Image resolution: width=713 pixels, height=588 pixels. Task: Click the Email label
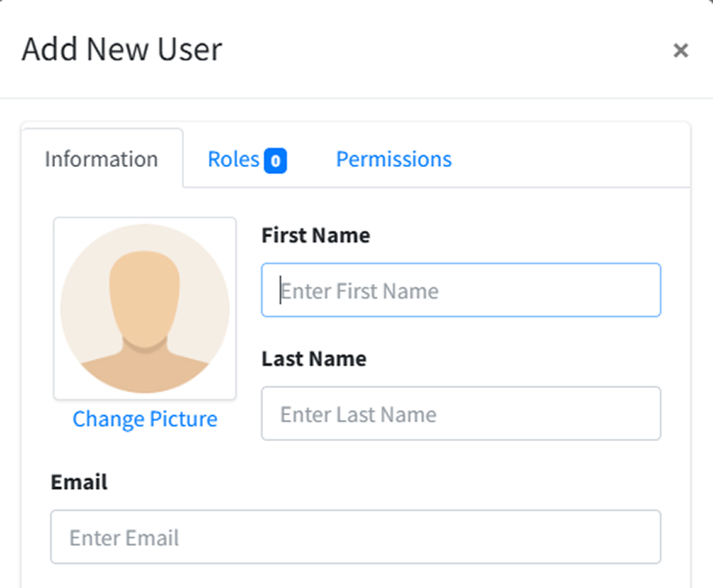tap(79, 482)
